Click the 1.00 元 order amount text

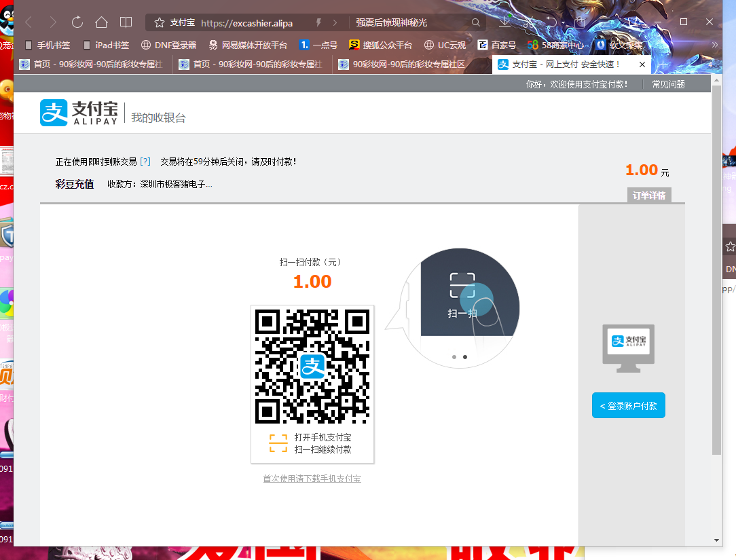pyautogui.click(x=647, y=170)
